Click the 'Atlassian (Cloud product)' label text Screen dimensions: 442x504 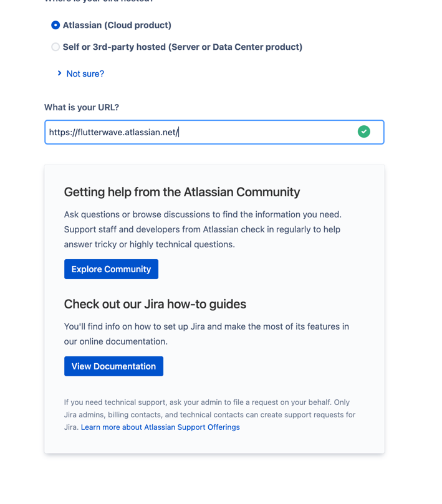[117, 26]
